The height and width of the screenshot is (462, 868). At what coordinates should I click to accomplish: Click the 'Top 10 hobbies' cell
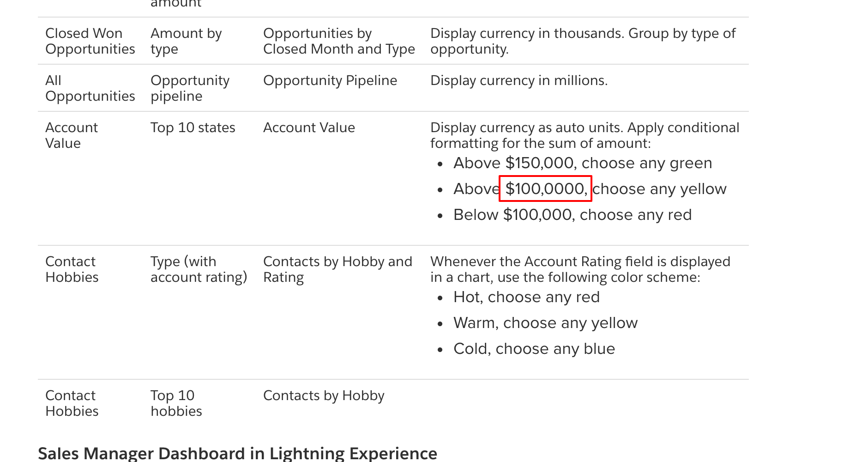click(x=176, y=403)
